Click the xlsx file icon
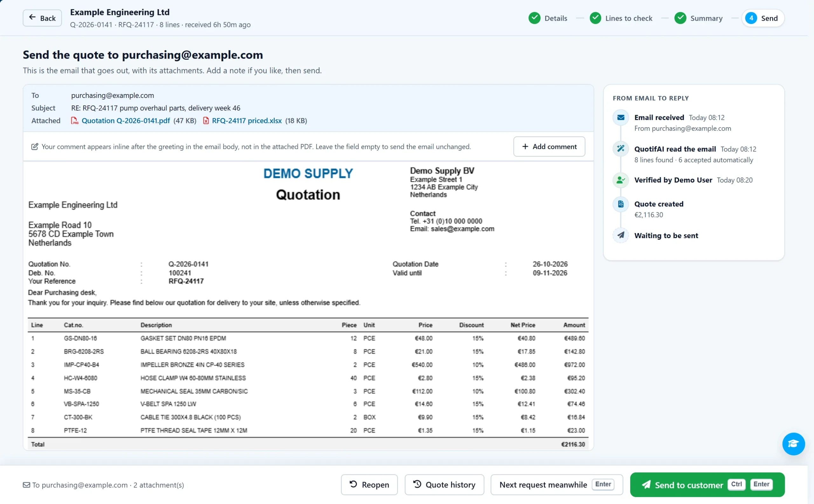 click(206, 121)
